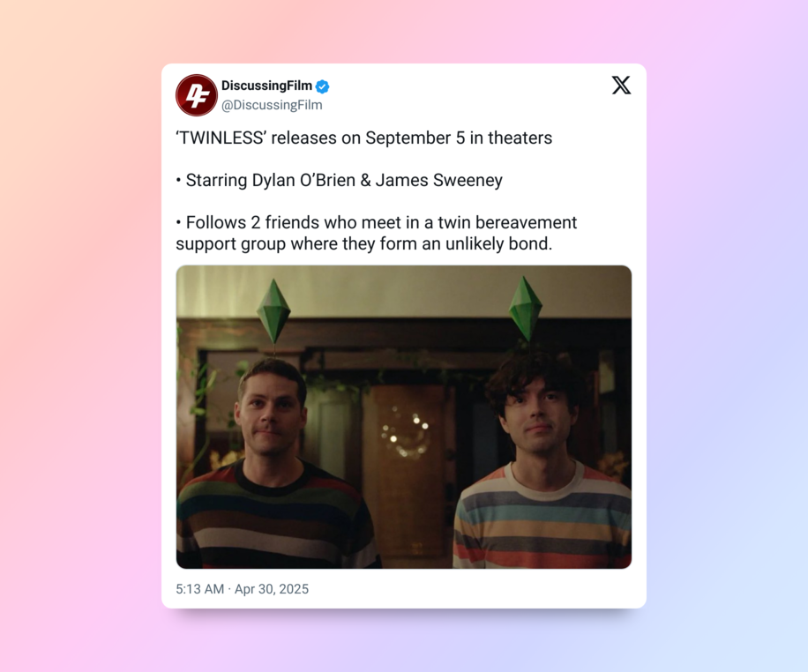Click the gradient background outside the card
Image resolution: width=808 pixels, height=672 pixels.
coord(78,335)
